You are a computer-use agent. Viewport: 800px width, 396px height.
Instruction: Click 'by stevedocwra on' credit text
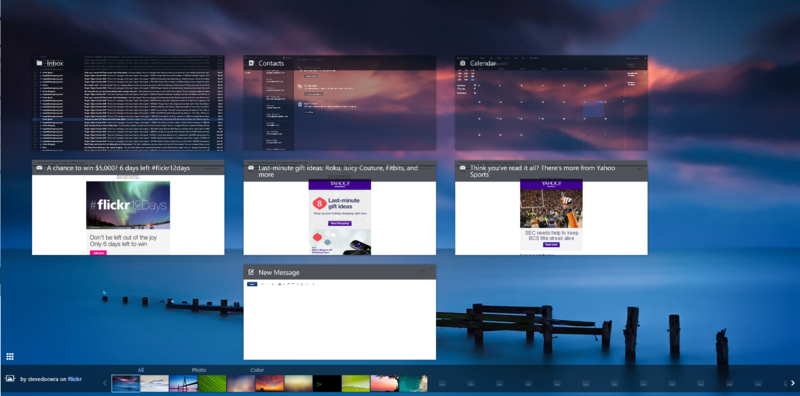pos(43,379)
